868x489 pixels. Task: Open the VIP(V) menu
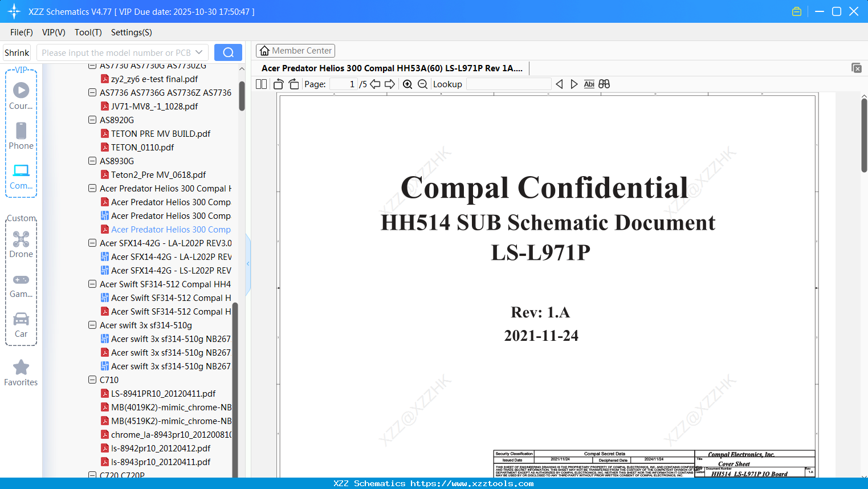[x=54, y=32]
